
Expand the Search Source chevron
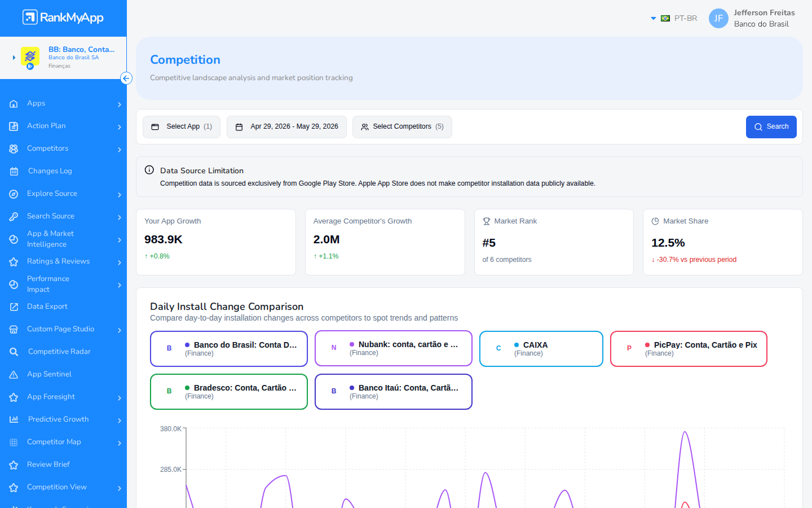[120, 217]
